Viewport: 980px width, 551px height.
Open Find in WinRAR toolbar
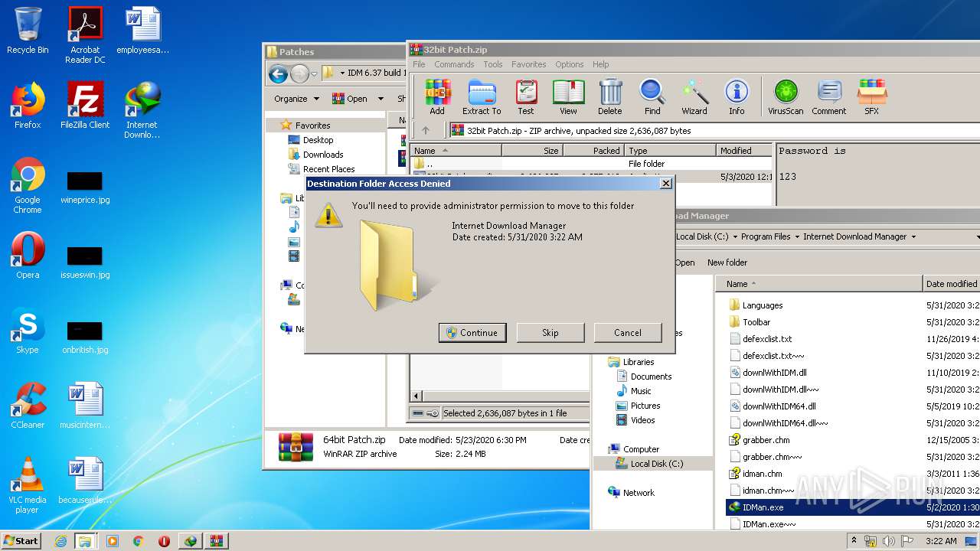pos(652,97)
